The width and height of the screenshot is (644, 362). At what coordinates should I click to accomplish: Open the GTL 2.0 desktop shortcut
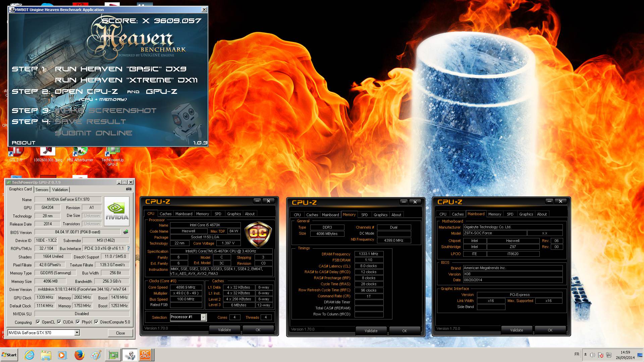click(x=15, y=154)
